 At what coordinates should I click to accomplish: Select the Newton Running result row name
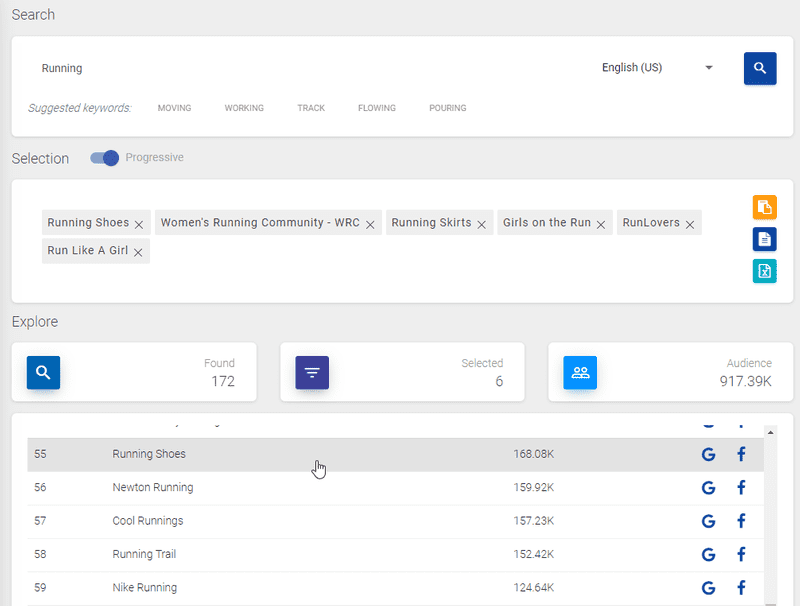point(153,487)
